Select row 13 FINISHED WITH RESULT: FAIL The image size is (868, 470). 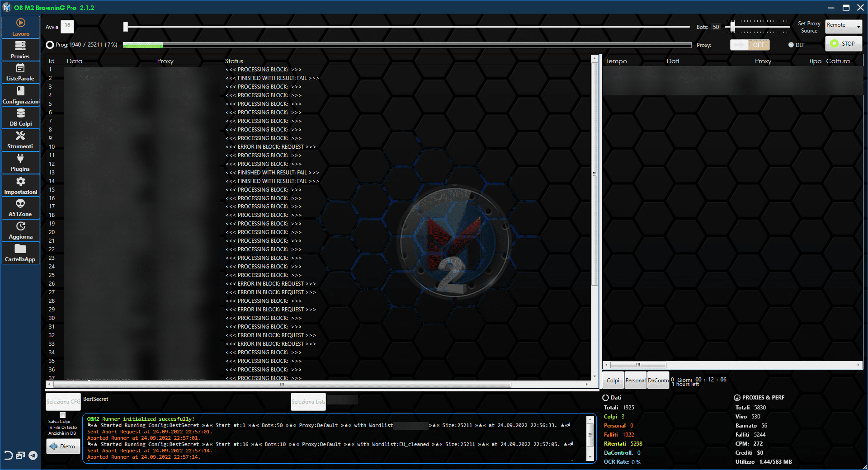(319, 173)
